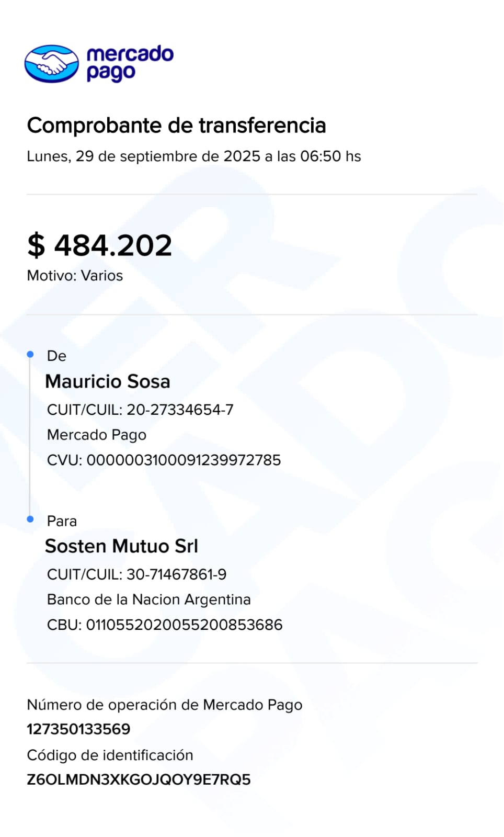Select operation number 127350133569

pos(78,729)
